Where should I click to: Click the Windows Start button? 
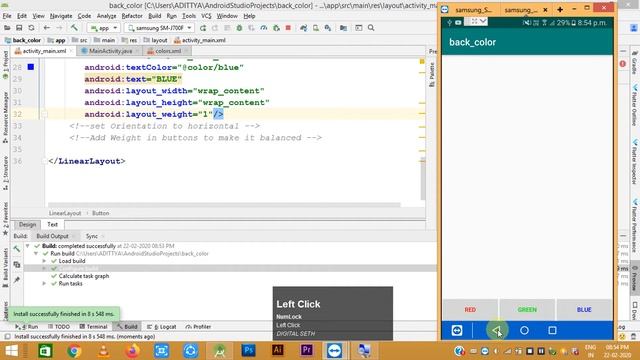pos(11,351)
